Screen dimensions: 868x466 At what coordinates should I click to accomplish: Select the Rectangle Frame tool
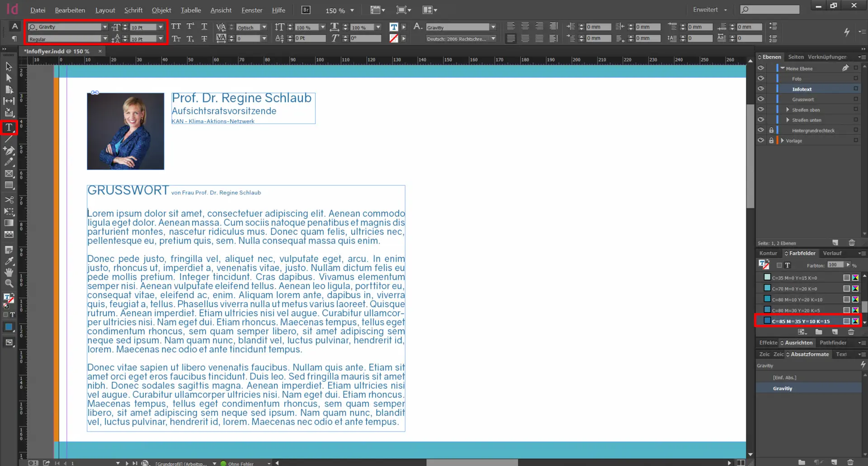pyautogui.click(x=9, y=174)
